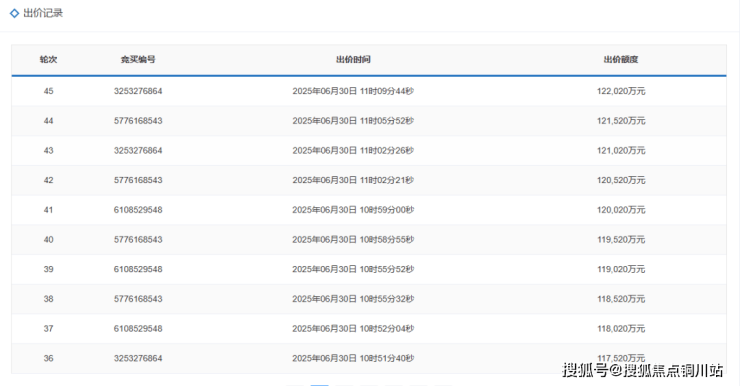Click the 122,020万元 bid amount
740x386 pixels.
[x=621, y=91]
